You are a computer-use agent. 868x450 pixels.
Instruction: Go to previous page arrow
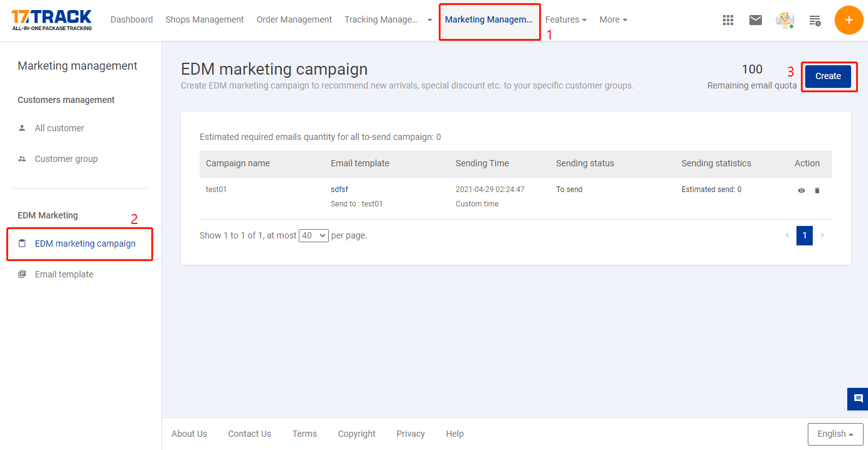pos(788,235)
